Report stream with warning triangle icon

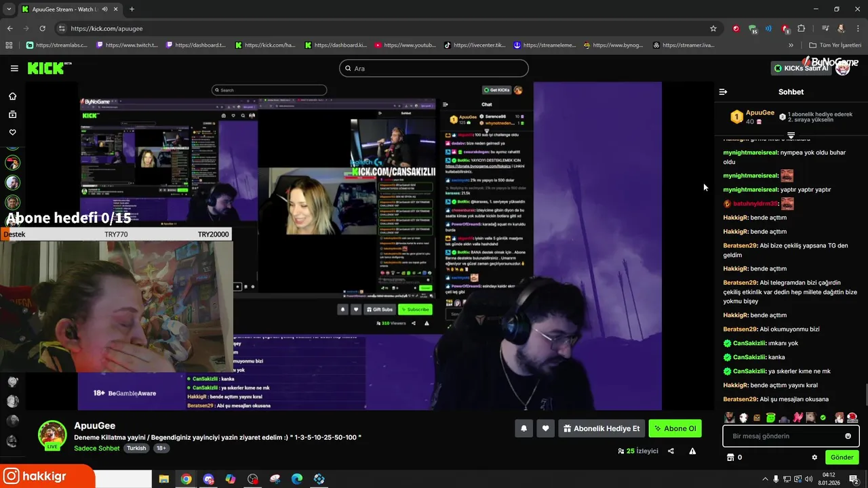click(x=692, y=451)
